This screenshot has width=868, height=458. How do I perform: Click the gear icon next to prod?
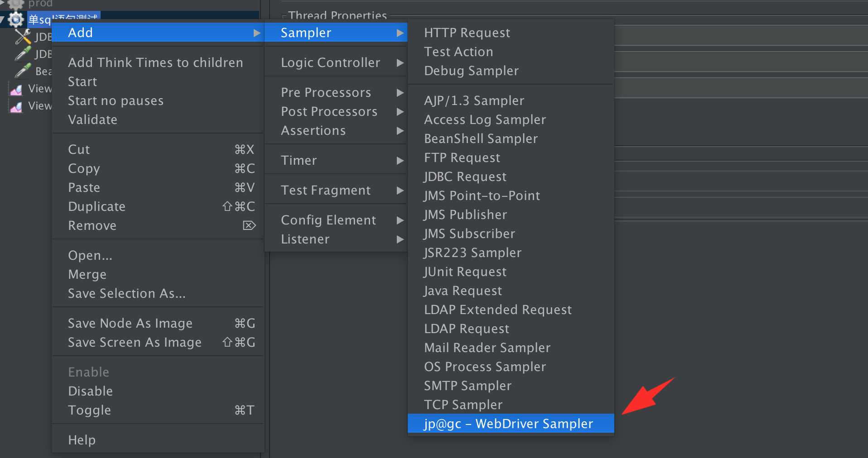click(16, 4)
